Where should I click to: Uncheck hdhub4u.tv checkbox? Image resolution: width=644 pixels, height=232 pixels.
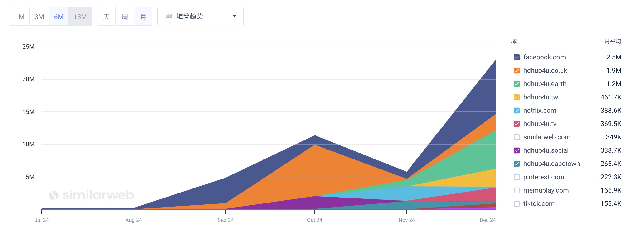[517, 124]
